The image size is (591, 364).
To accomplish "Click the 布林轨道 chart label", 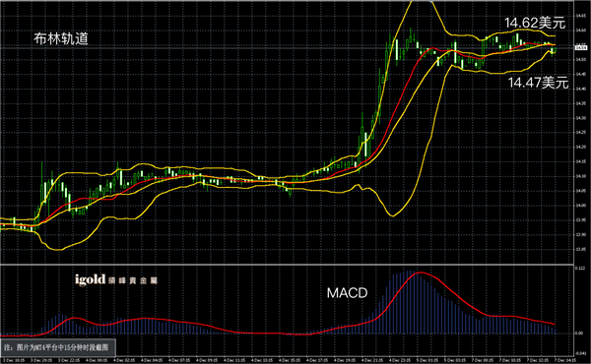I will [61, 38].
